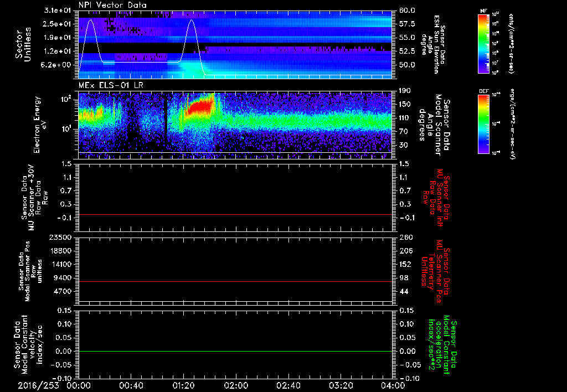This screenshot has height=392, width=567.
Task: Click the Model Scanner Angle degrees axis label
Action: [x=434, y=125]
